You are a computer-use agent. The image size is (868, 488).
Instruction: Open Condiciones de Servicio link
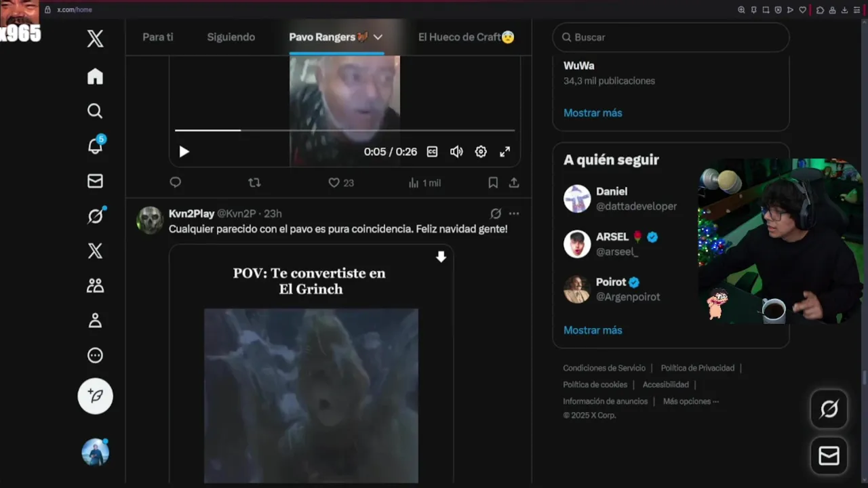click(604, 368)
